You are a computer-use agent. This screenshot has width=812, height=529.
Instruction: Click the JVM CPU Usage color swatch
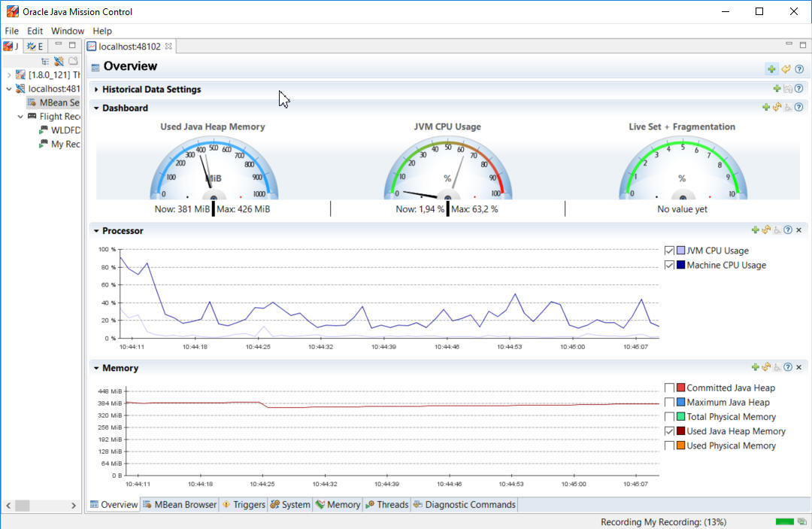(x=680, y=251)
